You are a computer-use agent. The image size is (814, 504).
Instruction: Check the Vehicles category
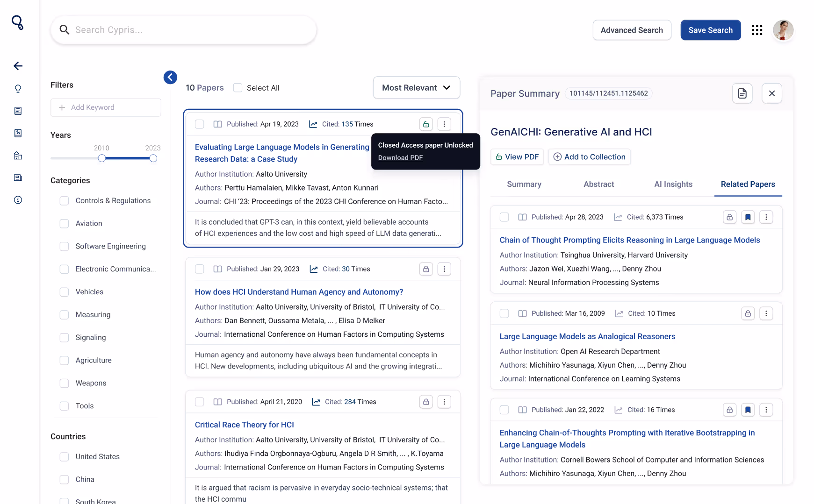click(x=64, y=292)
